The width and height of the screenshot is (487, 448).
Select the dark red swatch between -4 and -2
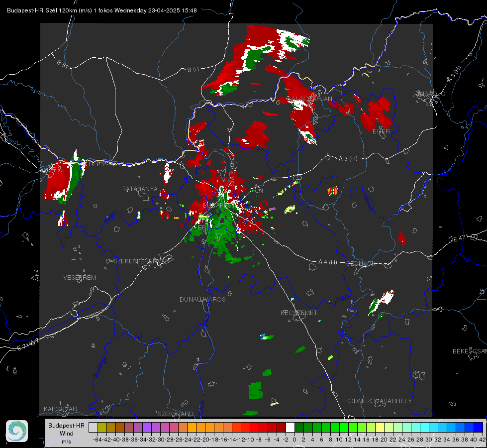coord(281,428)
